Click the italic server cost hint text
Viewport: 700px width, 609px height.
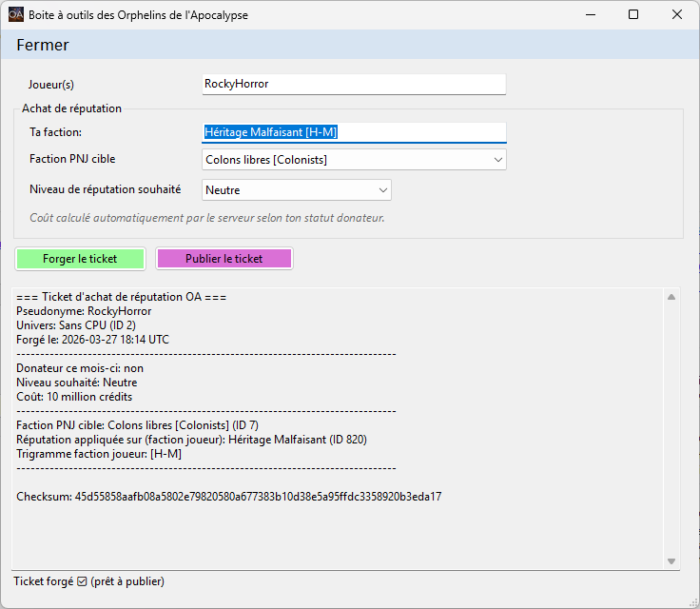pos(206,218)
